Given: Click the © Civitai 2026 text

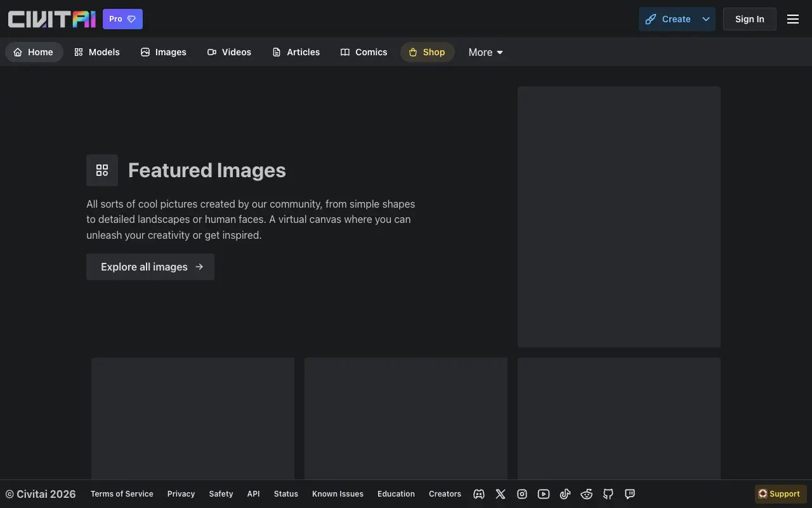Looking at the screenshot, I should (x=41, y=494).
